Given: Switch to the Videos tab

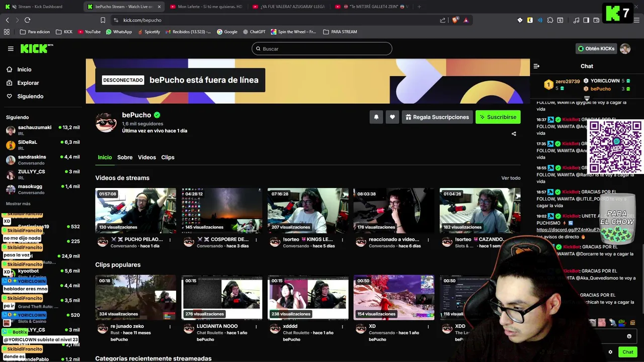Looking at the screenshot, I should 147,157.
